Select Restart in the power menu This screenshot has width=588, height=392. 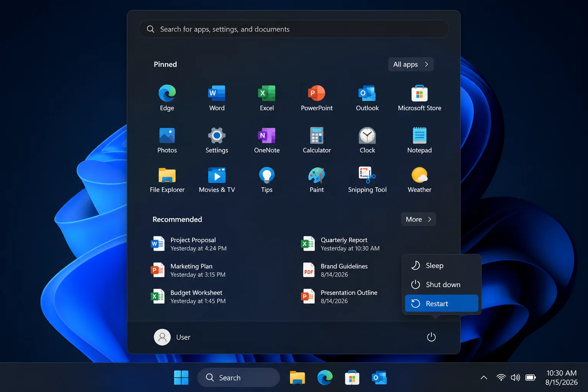(x=441, y=304)
